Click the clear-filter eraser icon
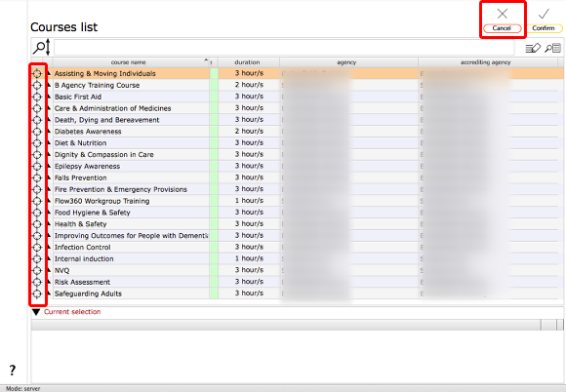 point(533,48)
